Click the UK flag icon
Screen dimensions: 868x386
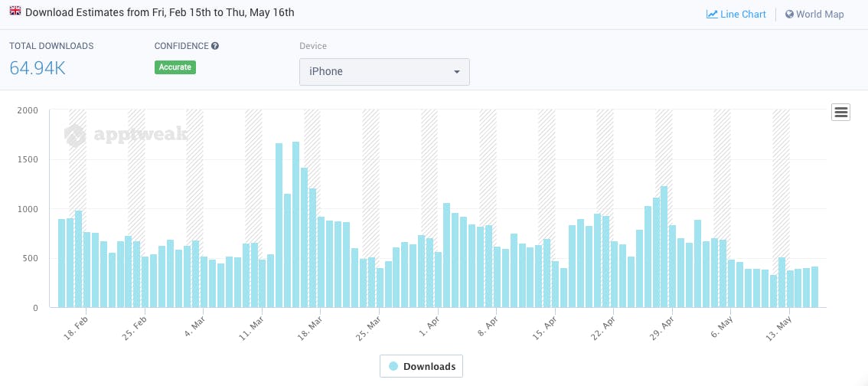tap(15, 11)
